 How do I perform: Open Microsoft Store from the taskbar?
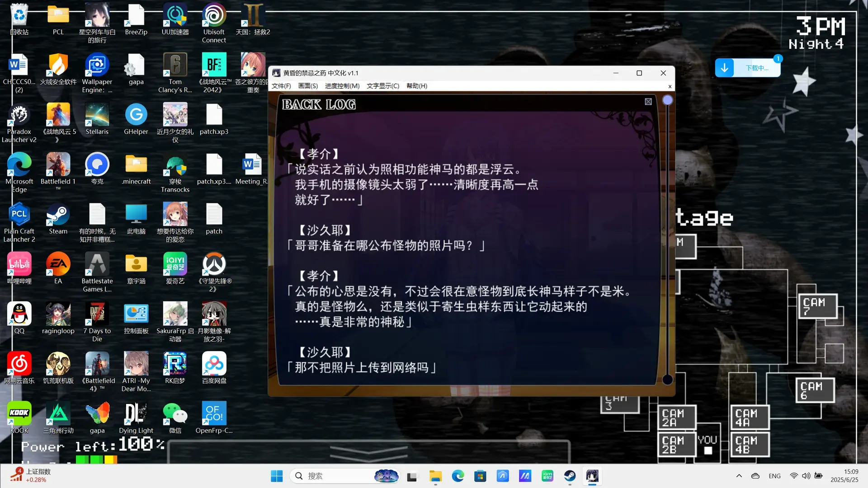point(480,476)
